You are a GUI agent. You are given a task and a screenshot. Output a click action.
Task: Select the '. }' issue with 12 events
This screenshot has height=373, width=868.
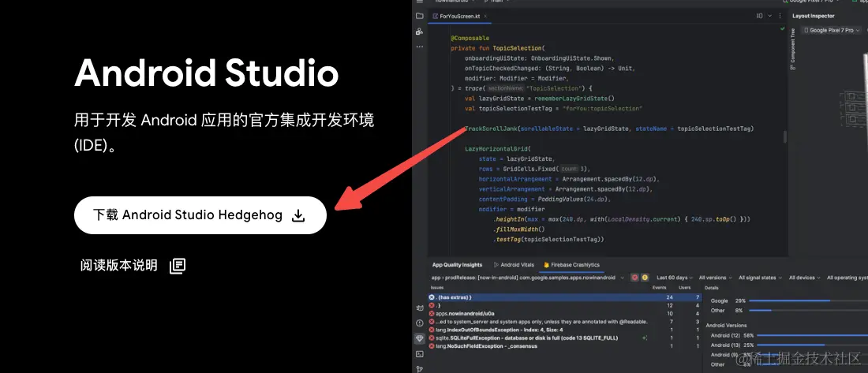(565, 305)
